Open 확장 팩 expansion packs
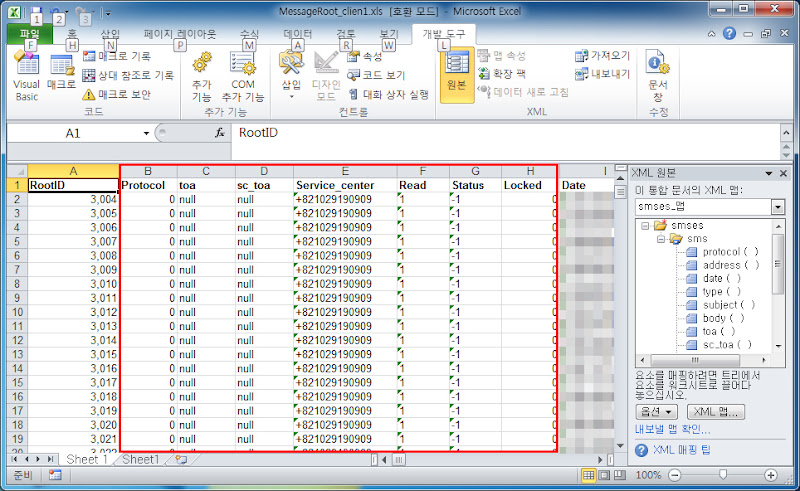 point(502,73)
